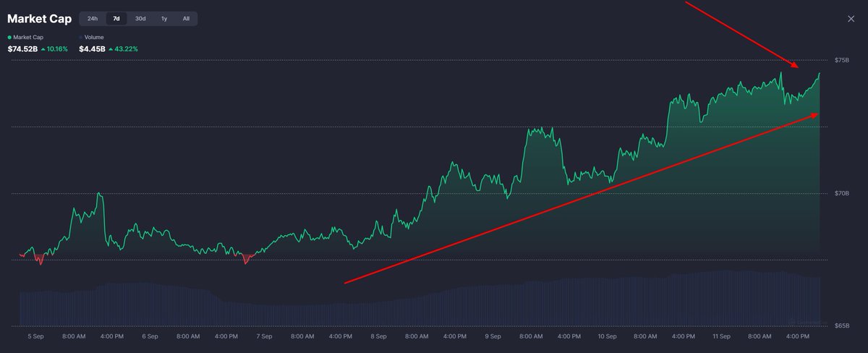Select the 7d time range tab
Viewport: 868px width, 353px height.
click(x=116, y=19)
